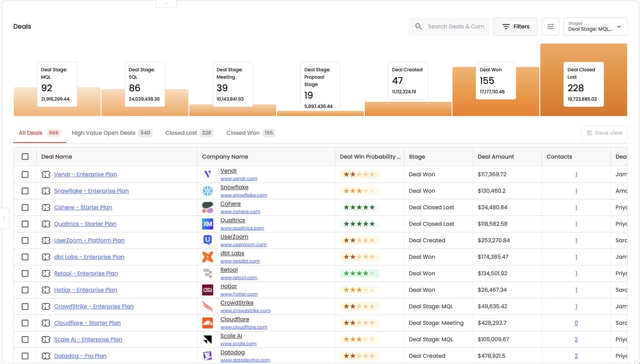This screenshot has width=640, height=364.
Task: Expand the left sidebar handle
Action: pyautogui.click(x=4, y=218)
